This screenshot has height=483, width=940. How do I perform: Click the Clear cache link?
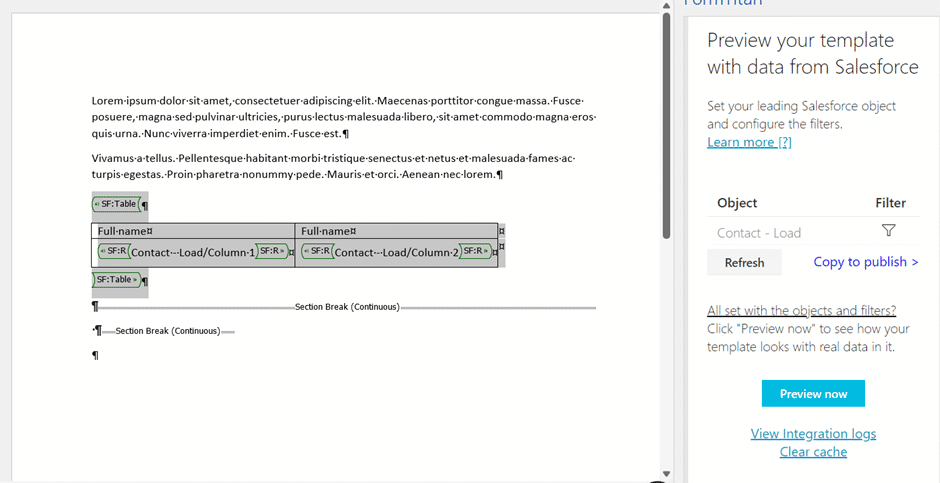[813, 452]
